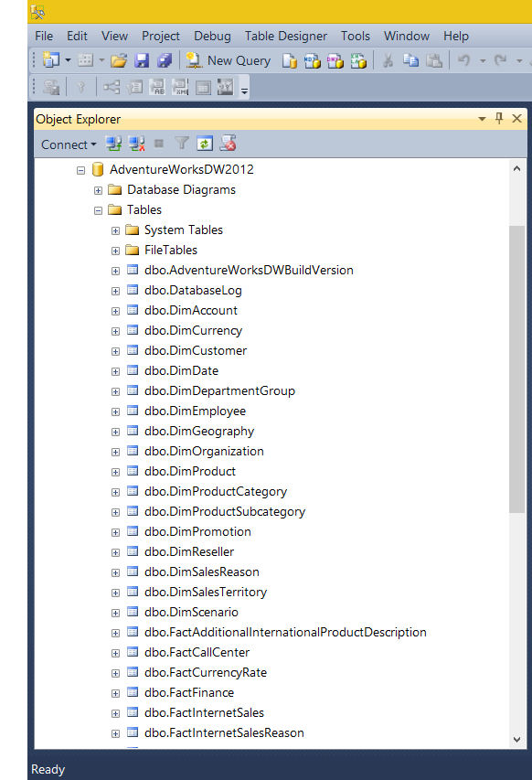Expand dbo.FactInternetSales table node
This screenshot has height=780, width=532.
(x=115, y=713)
